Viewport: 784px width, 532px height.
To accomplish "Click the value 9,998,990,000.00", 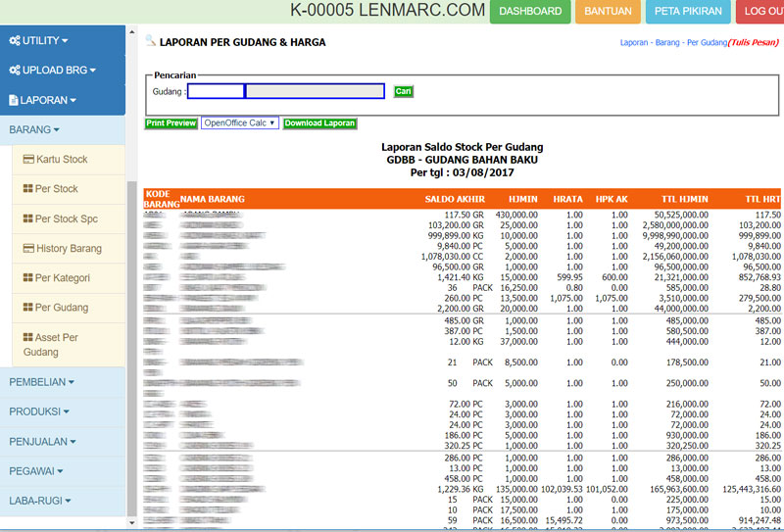I will click(x=675, y=235).
